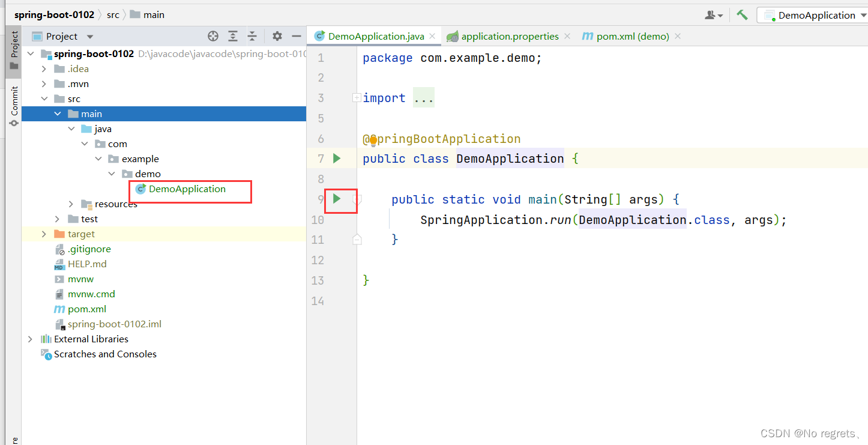
Task: Open the DemoApplication run configuration dropdown
Action: (x=813, y=15)
